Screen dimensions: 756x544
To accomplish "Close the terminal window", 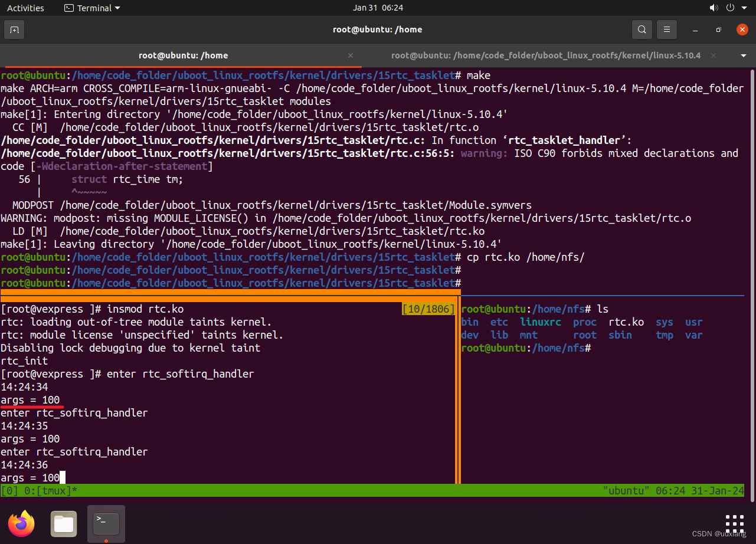I will coord(742,30).
